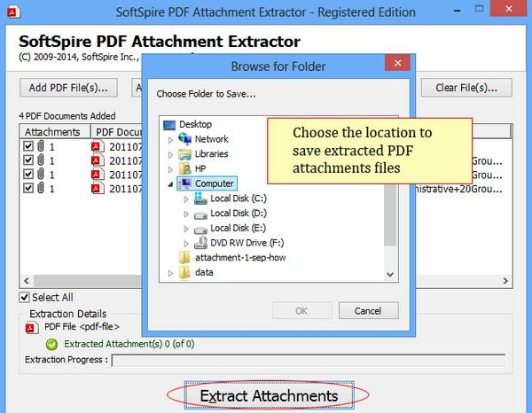This screenshot has width=532, height=413.
Task: Click the PDF icon in fourth document row
Action: point(98,188)
